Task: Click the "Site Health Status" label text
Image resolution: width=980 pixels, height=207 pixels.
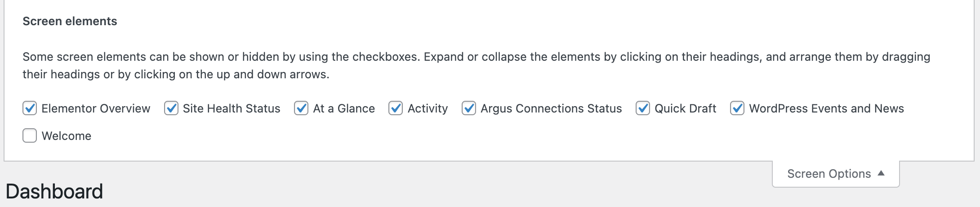Action: pos(232,108)
